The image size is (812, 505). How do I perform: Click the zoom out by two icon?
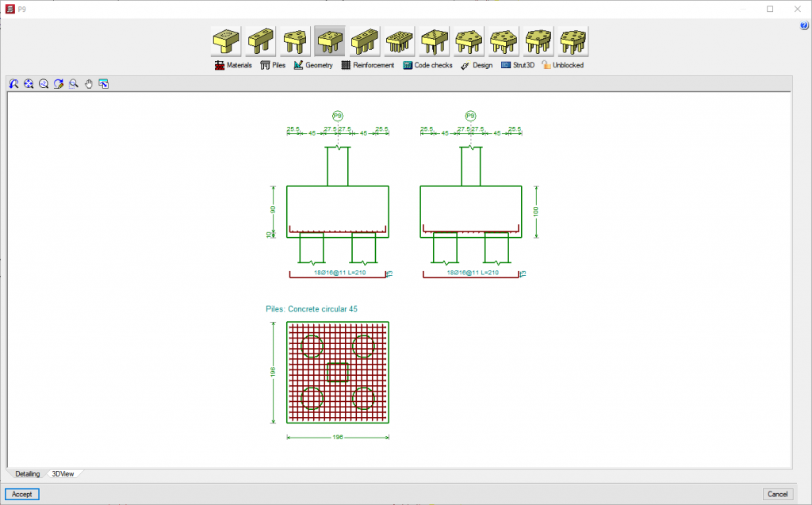(44, 84)
